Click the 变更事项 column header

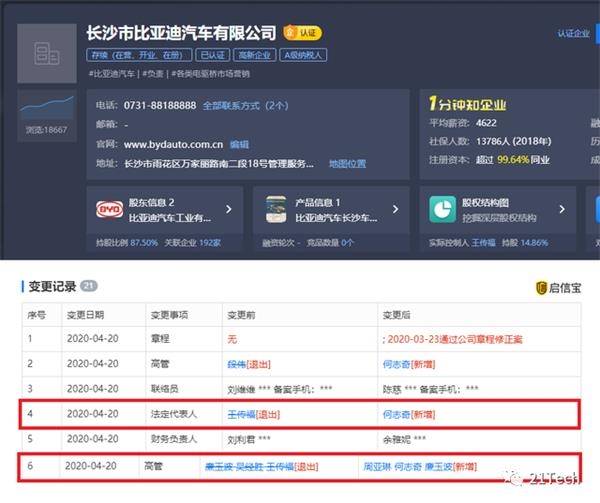pyautogui.click(x=169, y=315)
